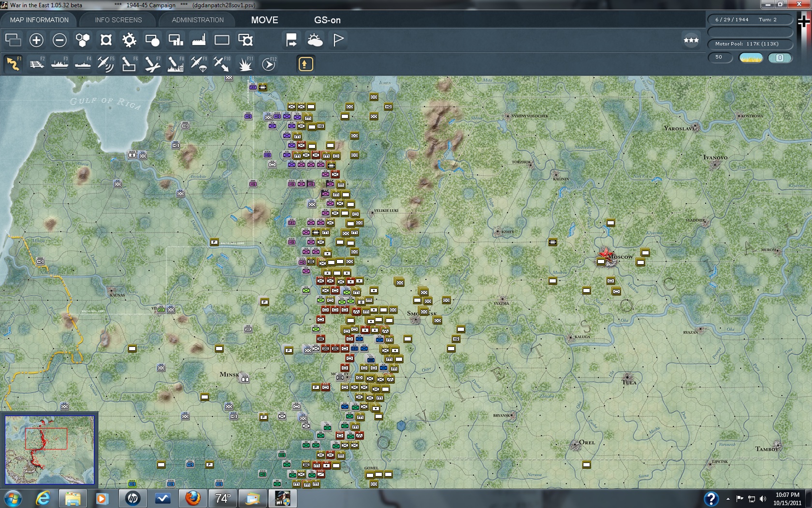The width and height of the screenshot is (812, 508).
Task: Click the red star Moscow marker
Action: click(605, 254)
